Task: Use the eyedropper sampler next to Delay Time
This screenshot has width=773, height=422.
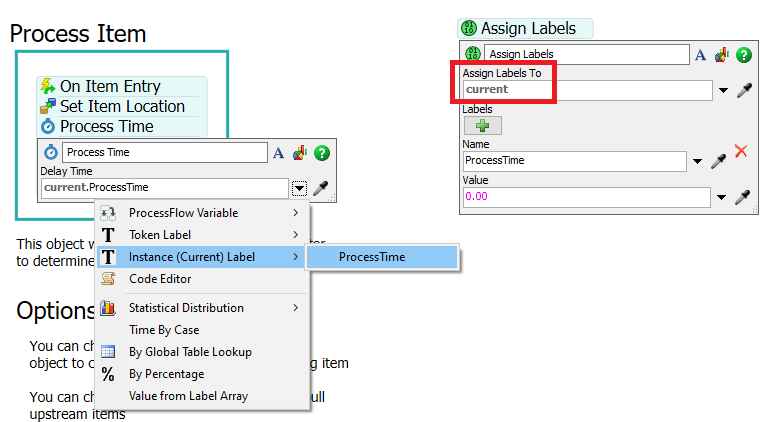Action: [320, 188]
